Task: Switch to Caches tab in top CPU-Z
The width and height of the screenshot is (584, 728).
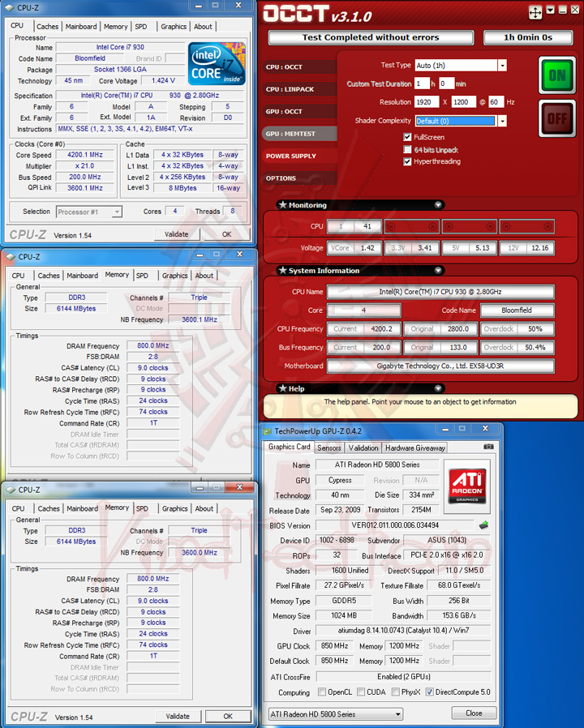Action: coord(47,27)
